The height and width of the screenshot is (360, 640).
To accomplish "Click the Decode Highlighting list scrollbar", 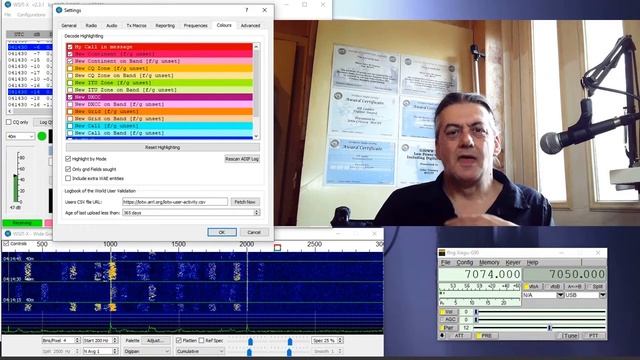I will 256,92.
